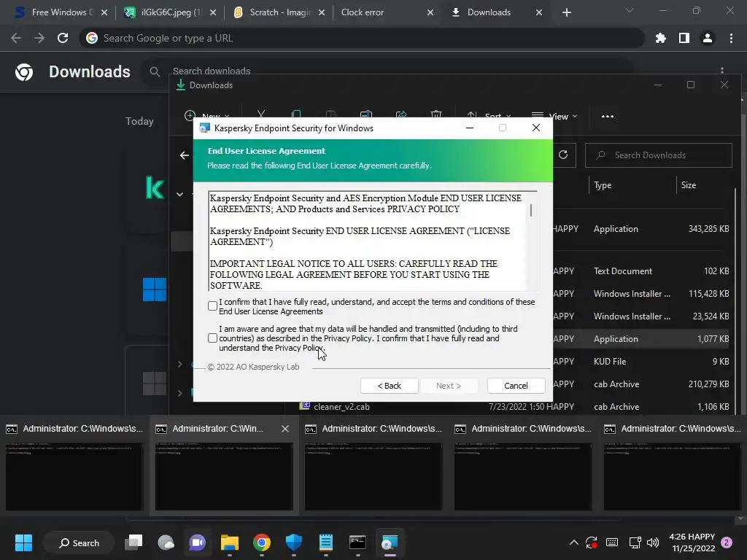Sort by the Type column header
This screenshot has width=747, height=560.
603,185
